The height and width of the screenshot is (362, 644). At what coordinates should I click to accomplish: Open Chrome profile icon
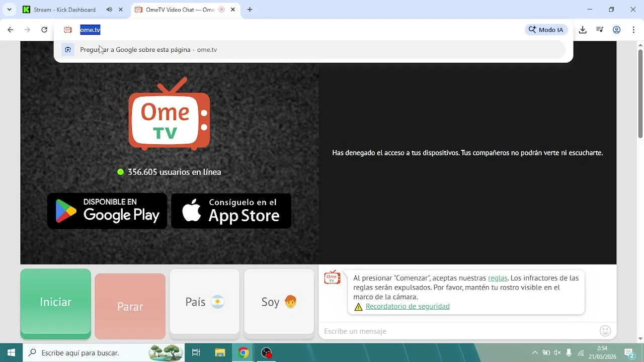pos(616,30)
